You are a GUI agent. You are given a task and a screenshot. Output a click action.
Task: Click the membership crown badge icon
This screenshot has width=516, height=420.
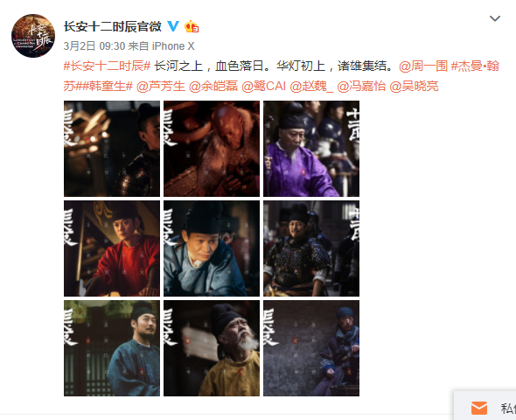click(x=192, y=26)
